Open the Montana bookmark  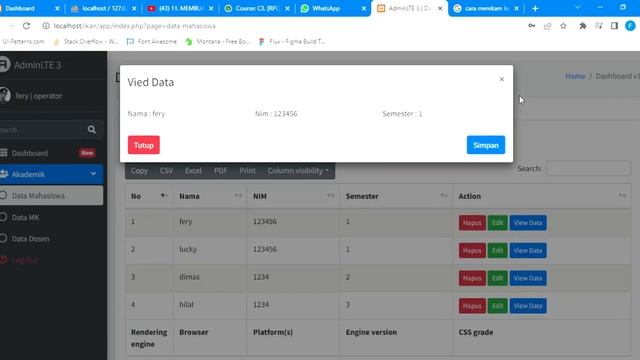(x=218, y=42)
